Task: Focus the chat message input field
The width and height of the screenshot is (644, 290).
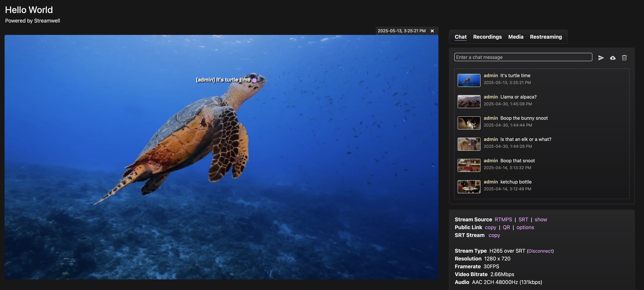Action: click(523, 57)
